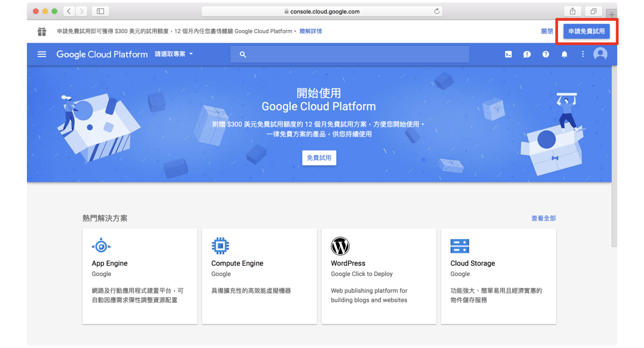Open 查看全部 solutions link

[x=543, y=218]
